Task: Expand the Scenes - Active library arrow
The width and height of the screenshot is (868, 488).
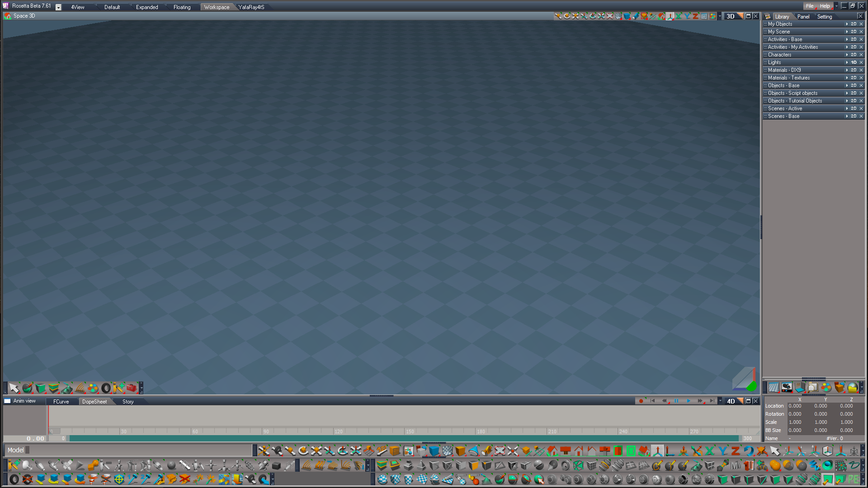Action: click(847, 108)
